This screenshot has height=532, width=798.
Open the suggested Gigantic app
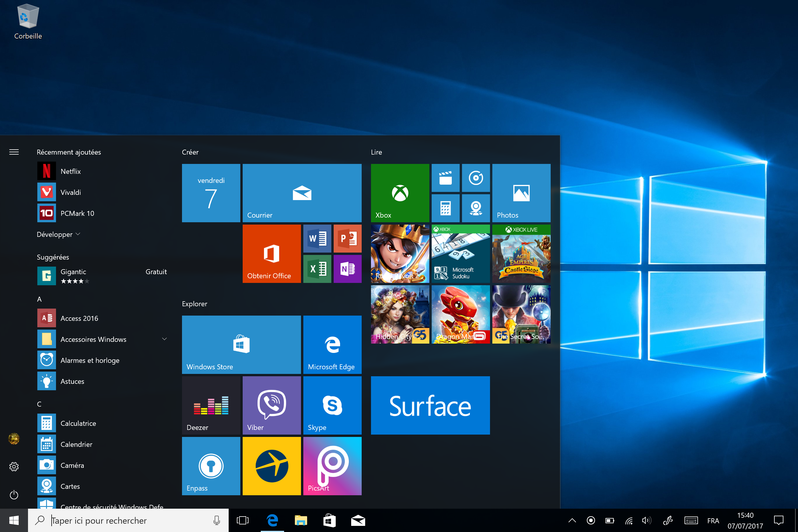pyautogui.click(x=102, y=276)
